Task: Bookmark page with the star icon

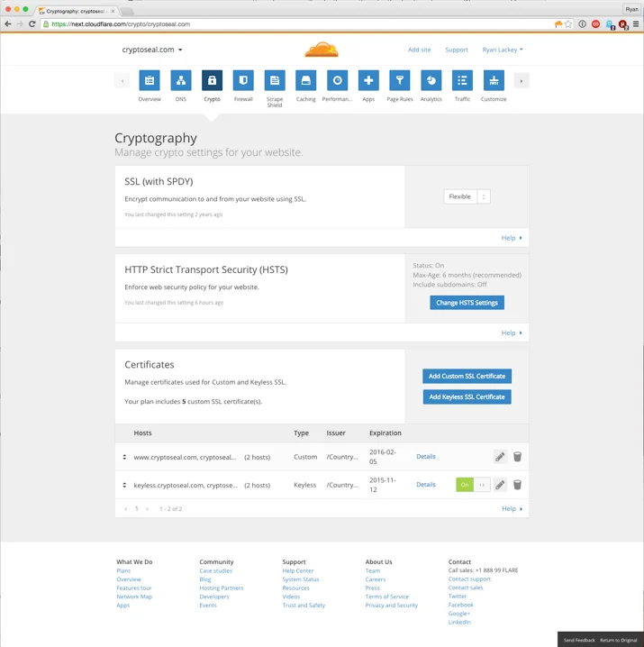Action: pos(568,24)
